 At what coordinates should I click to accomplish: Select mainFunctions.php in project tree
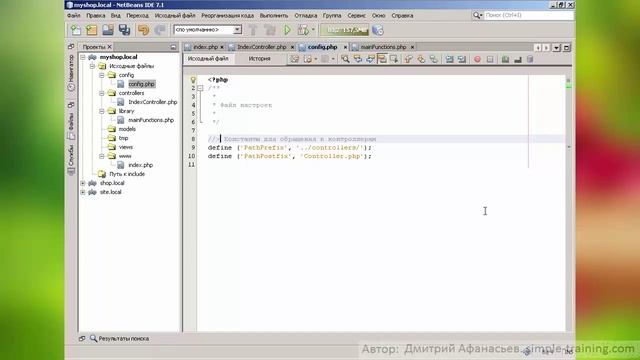(151, 120)
